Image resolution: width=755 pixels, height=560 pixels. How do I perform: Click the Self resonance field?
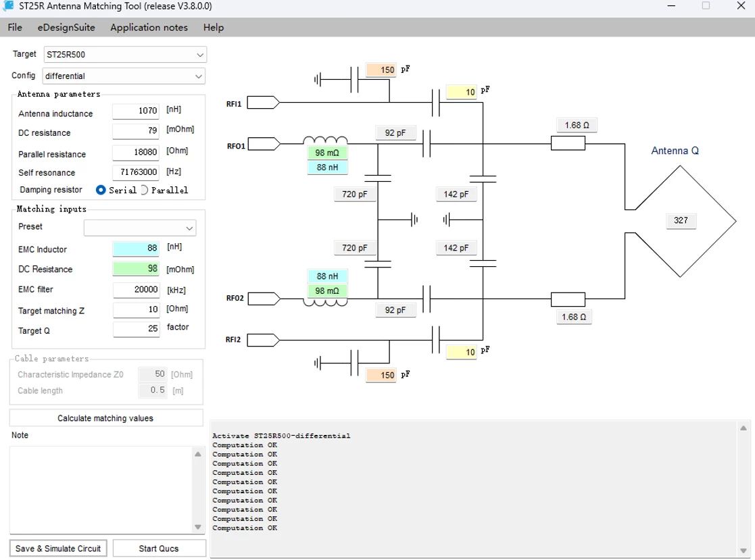click(x=136, y=172)
